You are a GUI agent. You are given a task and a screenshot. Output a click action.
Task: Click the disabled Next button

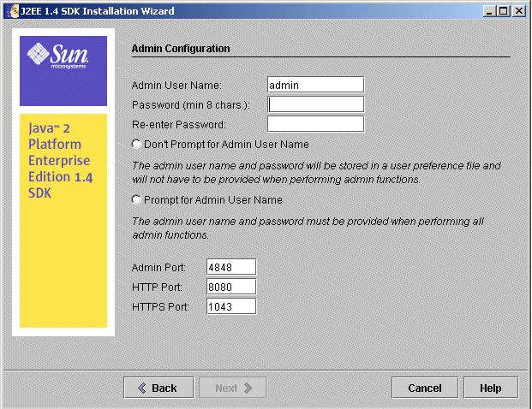coord(232,388)
